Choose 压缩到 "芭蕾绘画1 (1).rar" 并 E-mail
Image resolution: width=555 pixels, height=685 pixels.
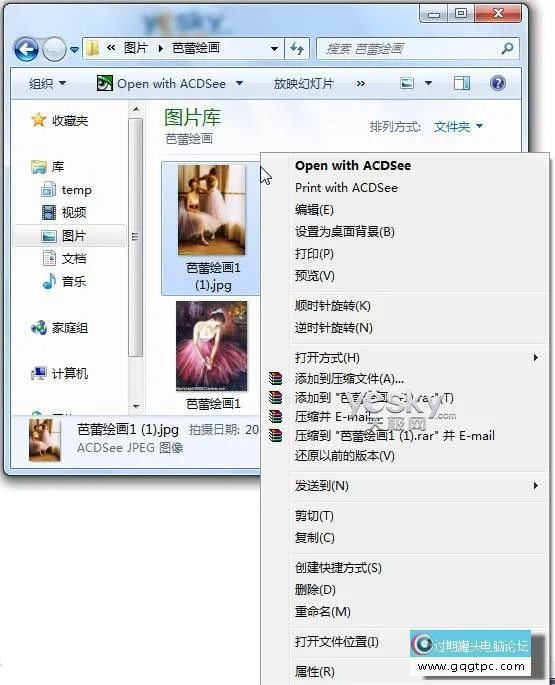pyautogui.click(x=395, y=436)
